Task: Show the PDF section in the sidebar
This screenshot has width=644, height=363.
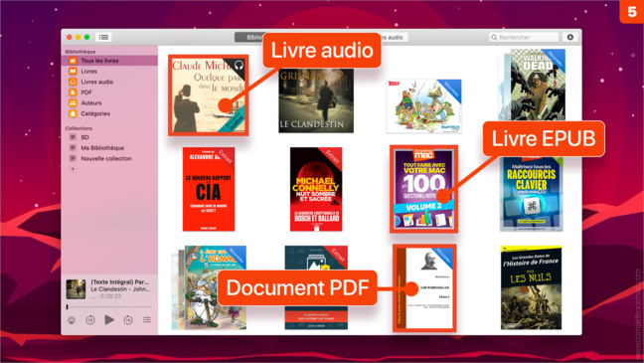Action: coord(109,92)
